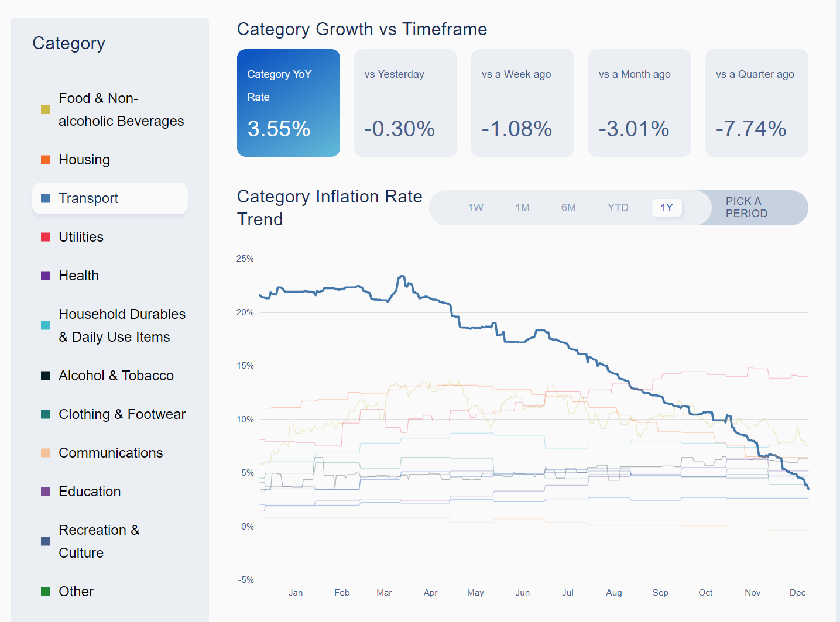The height and width of the screenshot is (622, 840).
Task: Switch the trend to 6M period
Action: pos(568,208)
